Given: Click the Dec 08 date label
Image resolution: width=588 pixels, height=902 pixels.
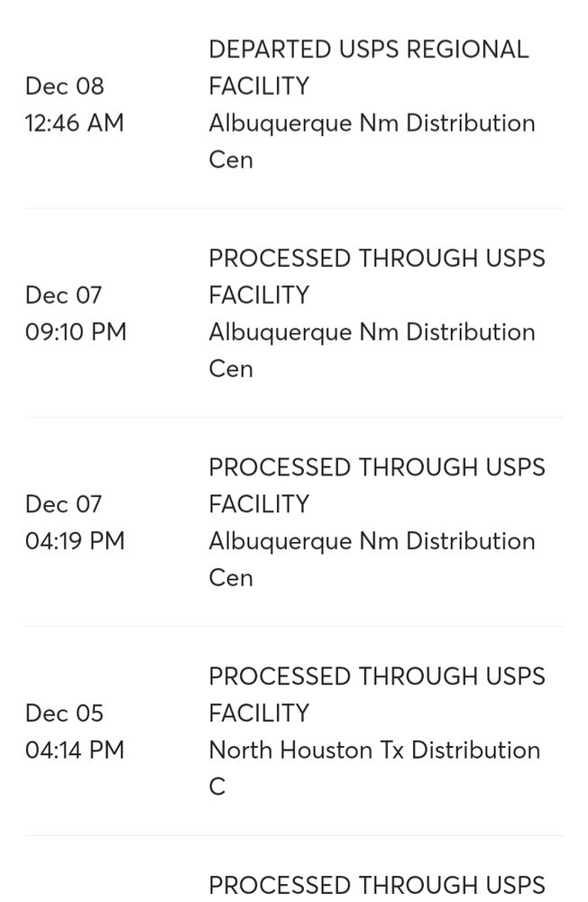Looking at the screenshot, I should coord(65,87).
